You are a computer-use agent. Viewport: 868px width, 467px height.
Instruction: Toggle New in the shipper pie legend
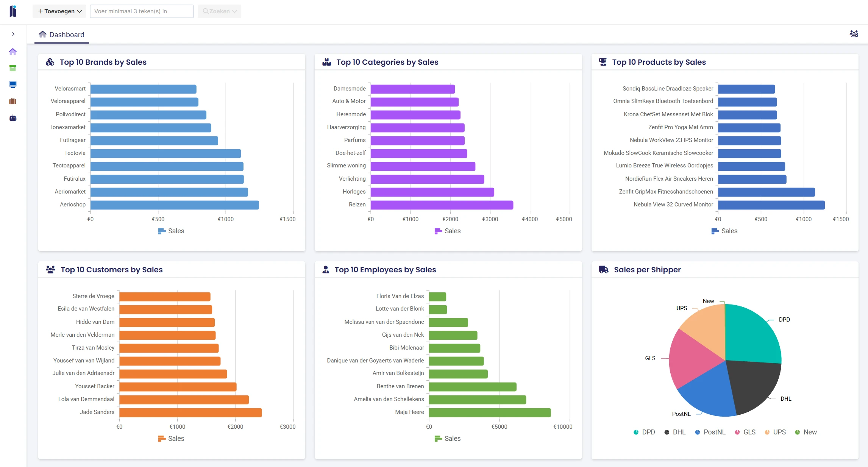point(806,432)
